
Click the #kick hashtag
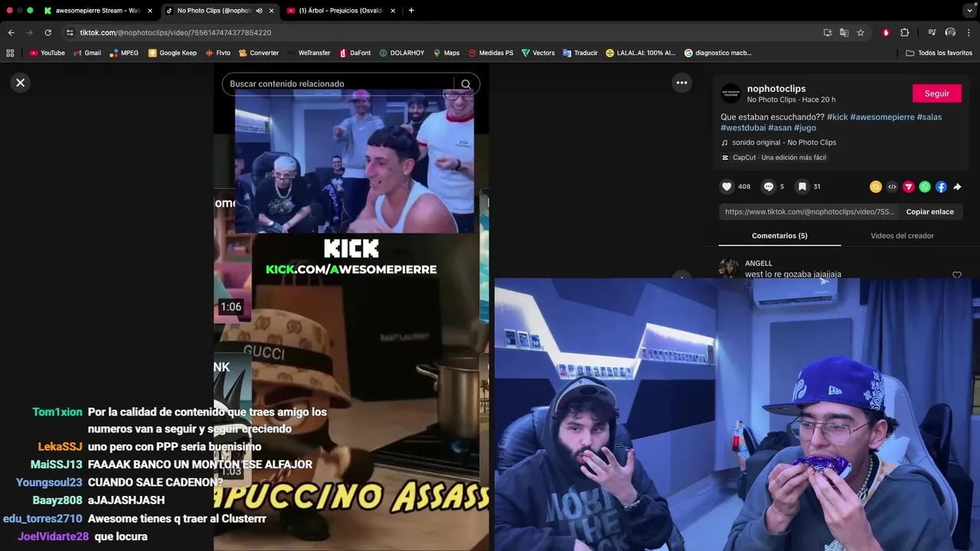click(x=837, y=117)
